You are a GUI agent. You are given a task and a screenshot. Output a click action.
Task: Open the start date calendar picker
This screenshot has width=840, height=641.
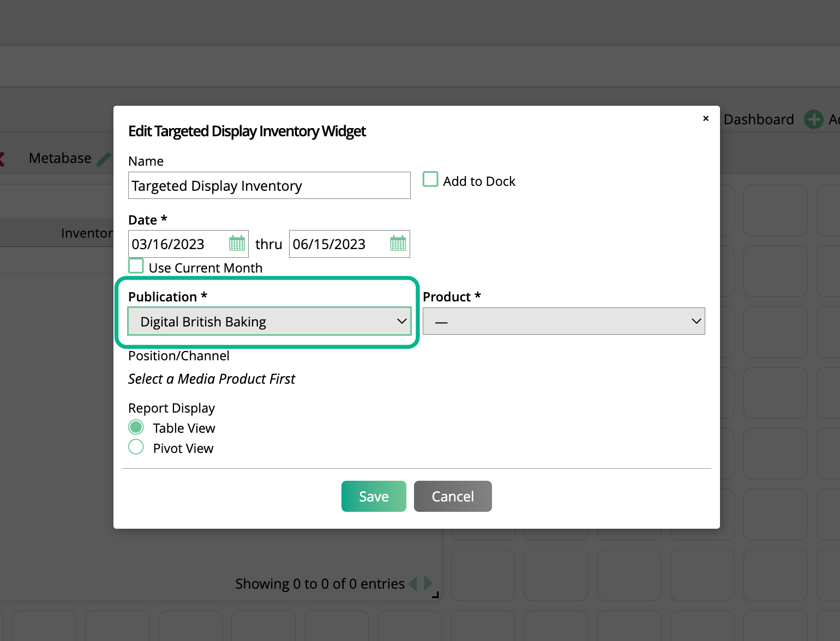point(237,243)
